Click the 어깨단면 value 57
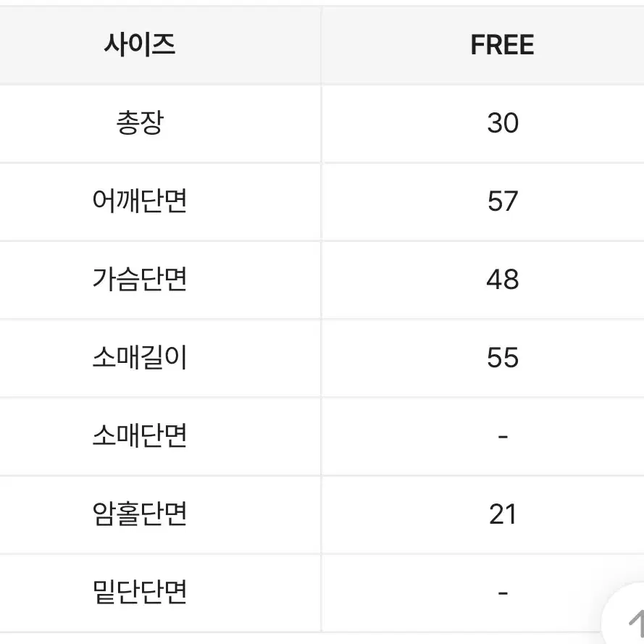 [x=503, y=201]
